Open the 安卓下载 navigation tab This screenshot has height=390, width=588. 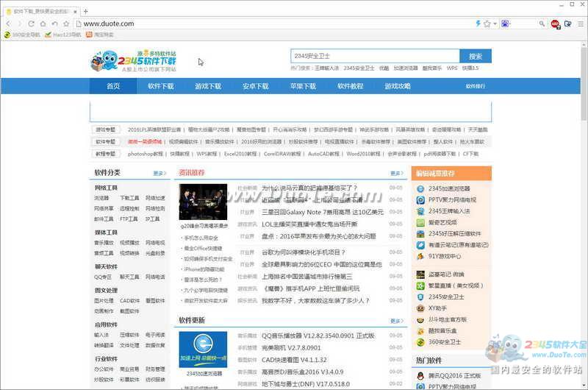tap(255, 86)
